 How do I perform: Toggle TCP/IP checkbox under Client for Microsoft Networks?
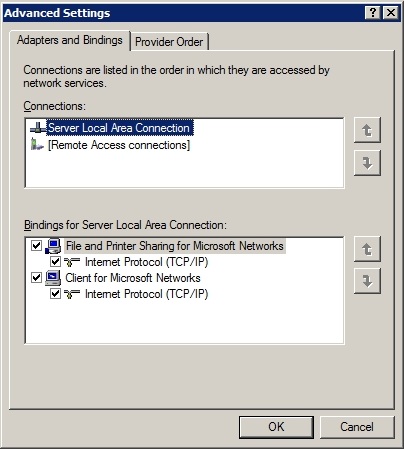pos(55,294)
